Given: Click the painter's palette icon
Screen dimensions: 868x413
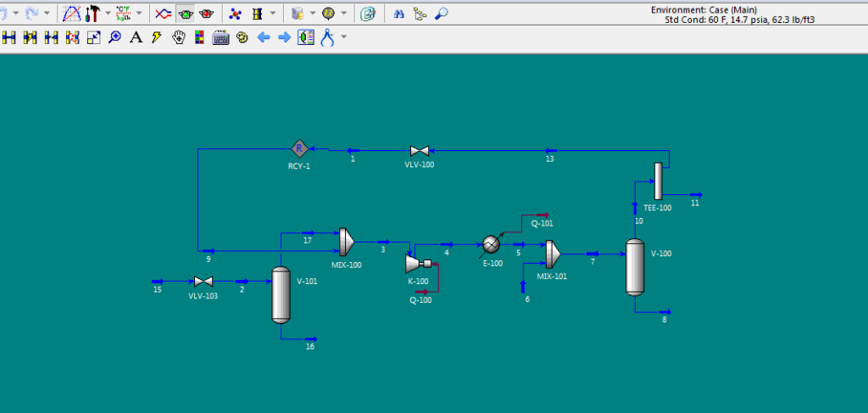Looking at the screenshot, I should pyautogui.click(x=242, y=37).
